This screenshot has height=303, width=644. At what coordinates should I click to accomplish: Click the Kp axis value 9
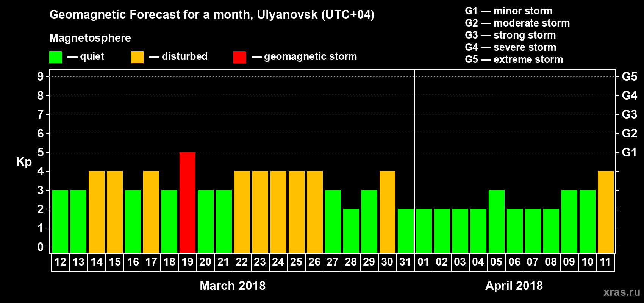[41, 77]
